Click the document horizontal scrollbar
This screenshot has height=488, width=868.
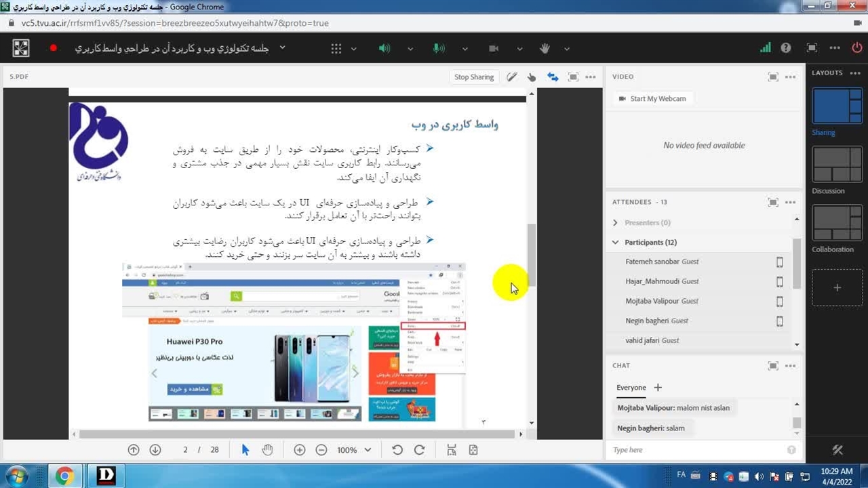click(x=298, y=434)
